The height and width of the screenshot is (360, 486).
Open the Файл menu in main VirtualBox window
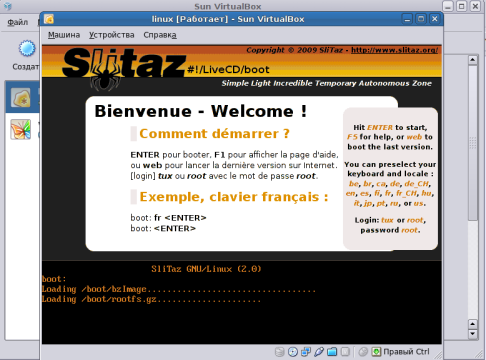18,22
